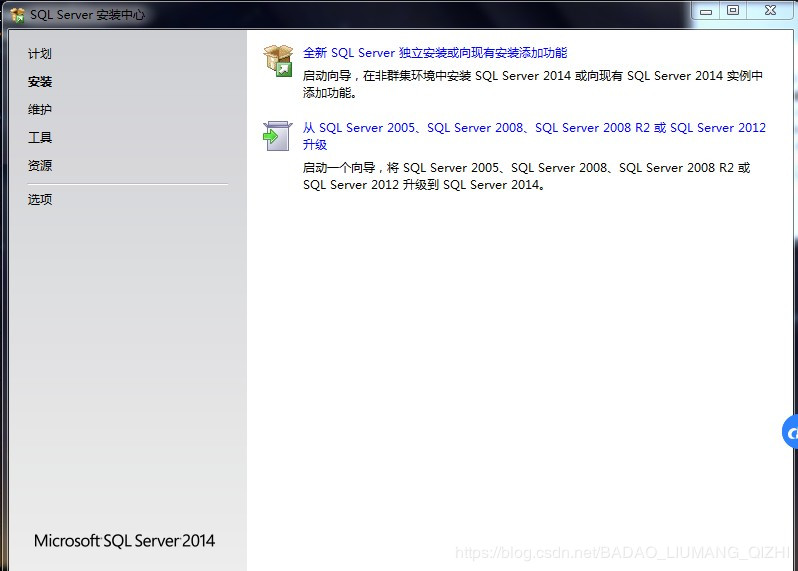
Task: Click the 从 SQL Server 2005 升级 link
Action: click(x=534, y=136)
